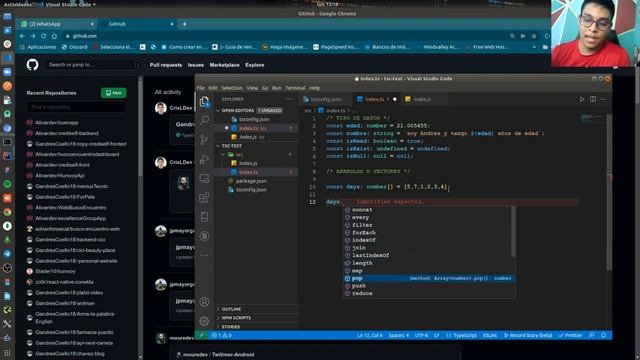Click the Find a repository field
Viewport: 640px width, 360px height.
coord(76,107)
